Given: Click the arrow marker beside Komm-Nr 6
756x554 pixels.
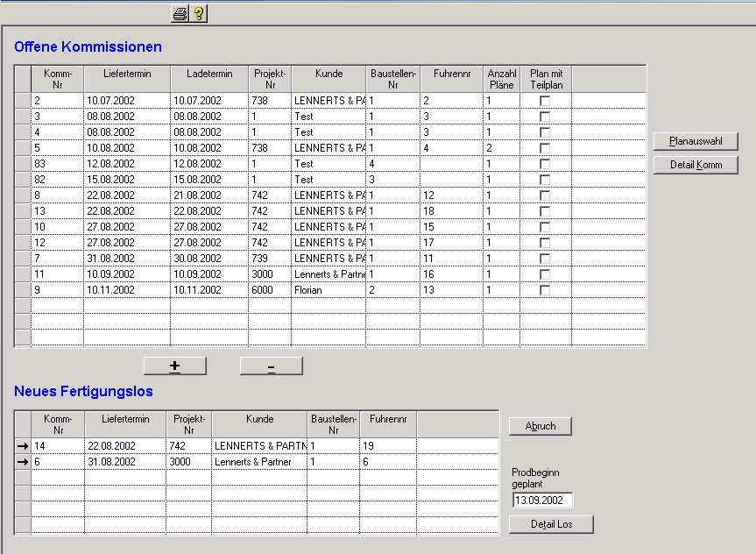Looking at the screenshot, I should [23, 462].
